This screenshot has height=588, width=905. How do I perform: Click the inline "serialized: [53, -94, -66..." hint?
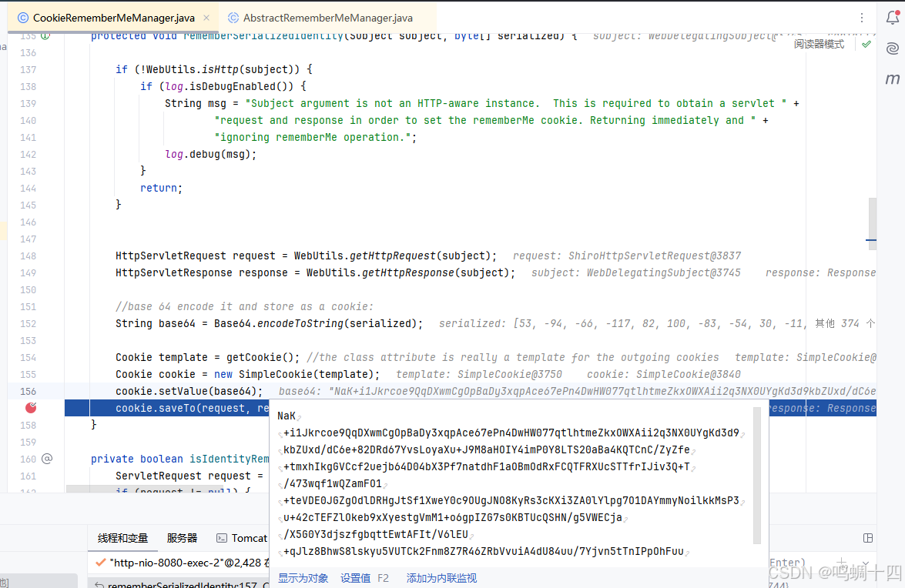[x=657, y=323]
